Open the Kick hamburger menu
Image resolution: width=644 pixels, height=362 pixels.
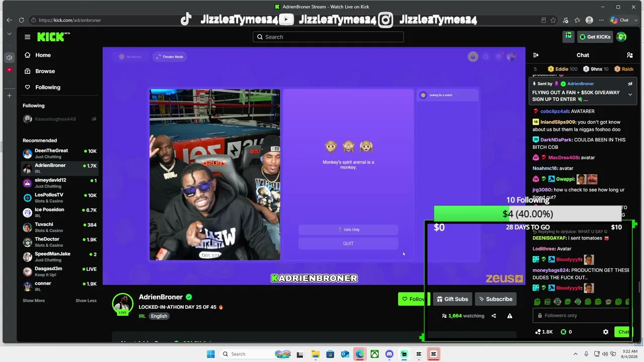pos(27,37)
